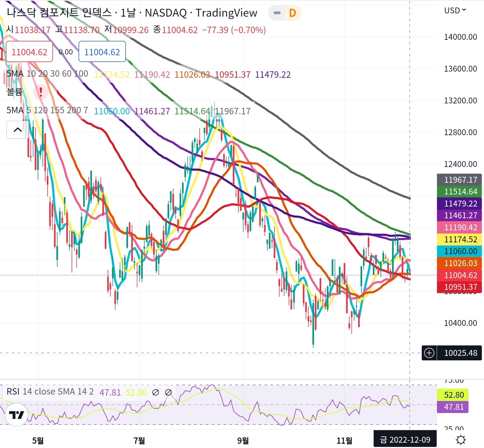This screenshot has width=484, height=448.
Task: Click the 11967.17 gray price label
Action: click(459, 180)
